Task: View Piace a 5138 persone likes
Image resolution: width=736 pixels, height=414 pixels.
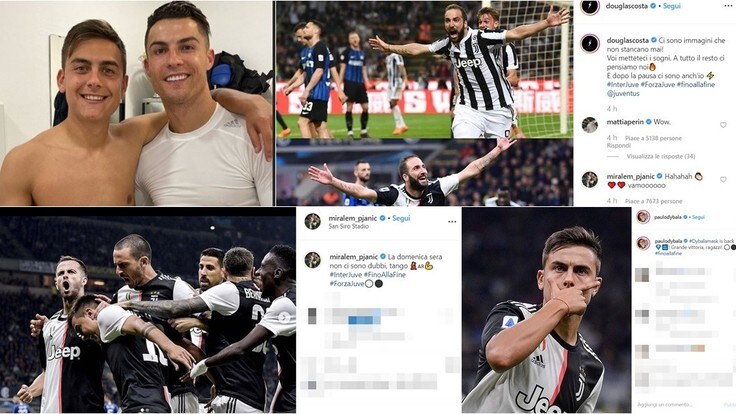Action: pyautogui.click(x=653, y=138)
